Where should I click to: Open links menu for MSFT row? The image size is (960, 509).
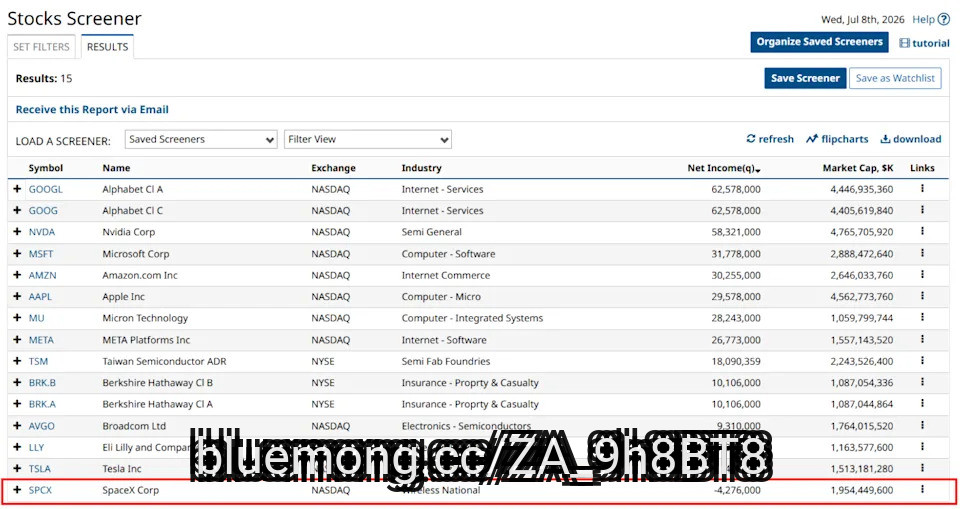[x=922, y=254]
